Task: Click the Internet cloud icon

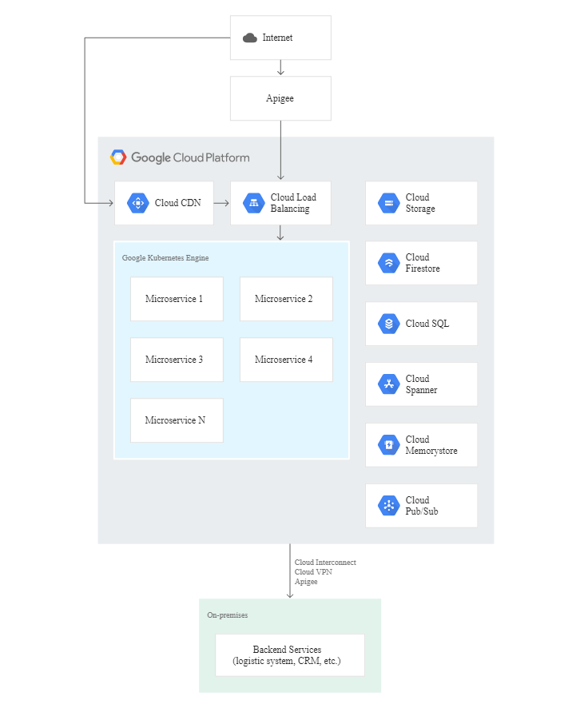Action: [x=249, y=38]
